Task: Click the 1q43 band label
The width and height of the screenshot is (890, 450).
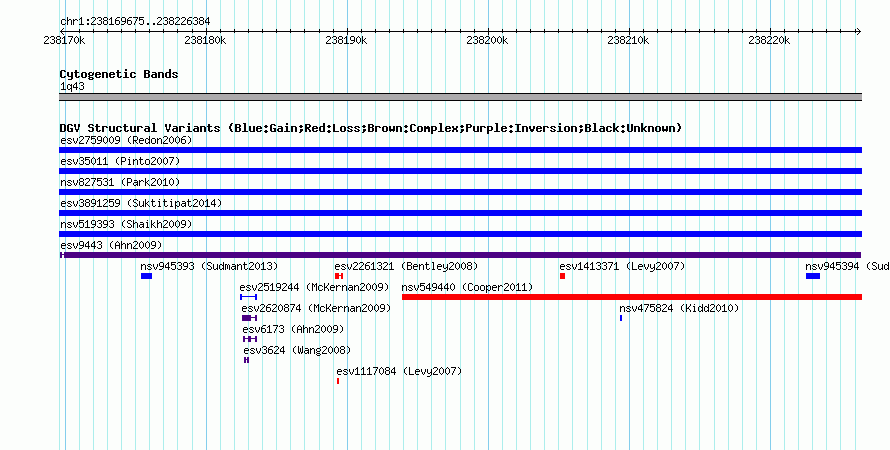Action: 72,86
